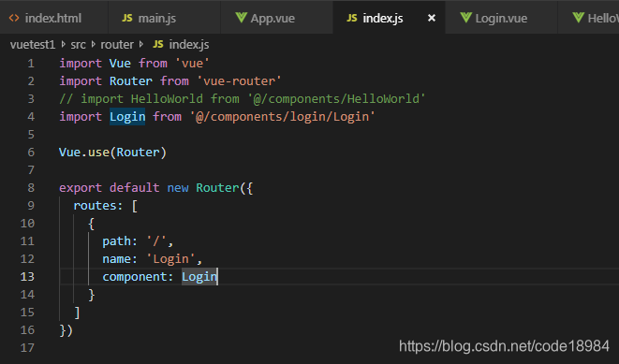Click the highlighted Login identifier on line 4
Image resolution: width=619 pixels, height=364 pixels.
(x=127, y=117)
